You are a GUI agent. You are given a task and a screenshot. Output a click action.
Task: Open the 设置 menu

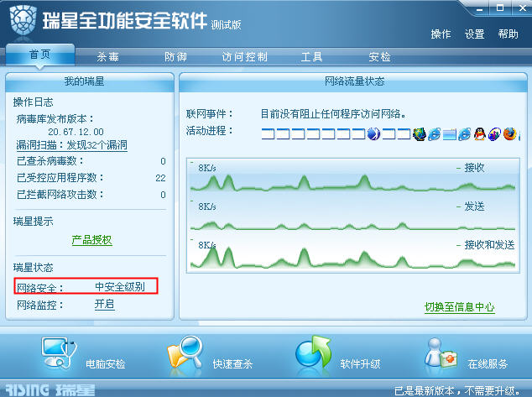tap(474, 34)
